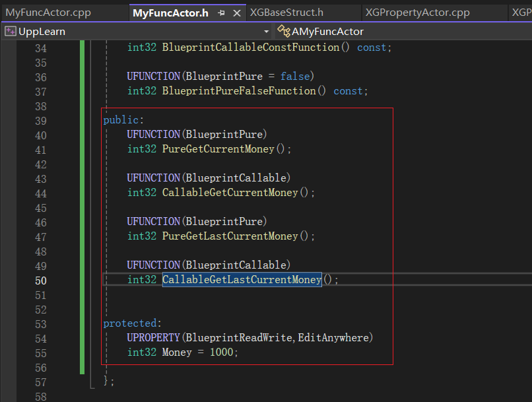Click the public: access specifier
The image size is (532, 402).
(x=123, y=119)
